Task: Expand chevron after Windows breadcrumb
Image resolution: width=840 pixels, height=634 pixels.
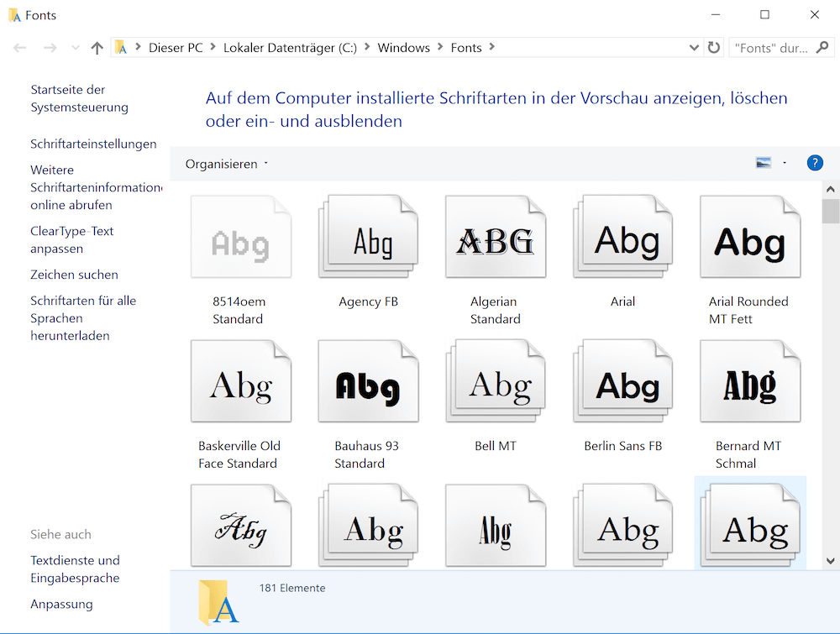Action: (440, 47)
